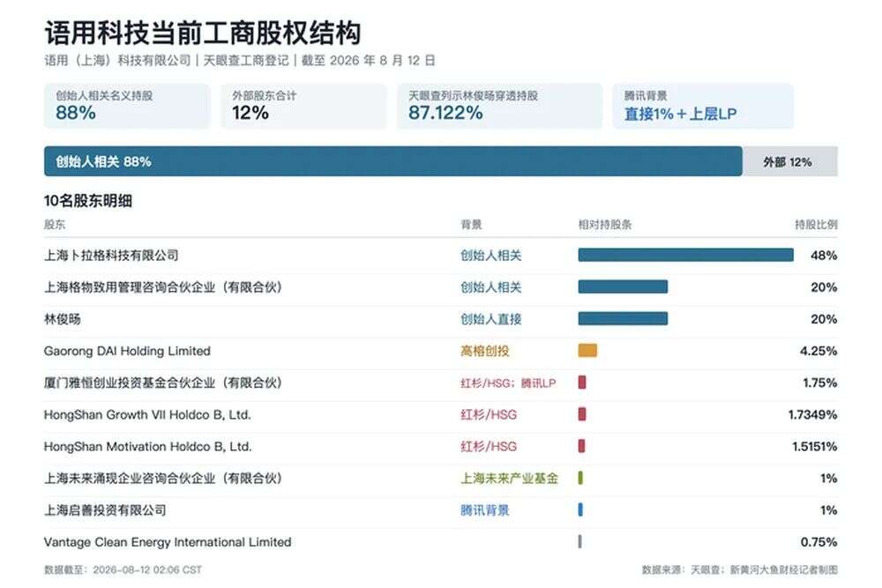This screenshot has width=882, height=588.
Task: Click the red bar for HongShan Motivation Holdco
Action: 582,446
